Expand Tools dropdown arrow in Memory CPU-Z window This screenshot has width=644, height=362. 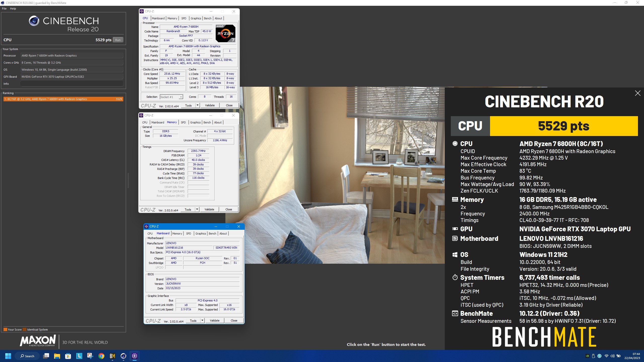(x=197, y=209)
